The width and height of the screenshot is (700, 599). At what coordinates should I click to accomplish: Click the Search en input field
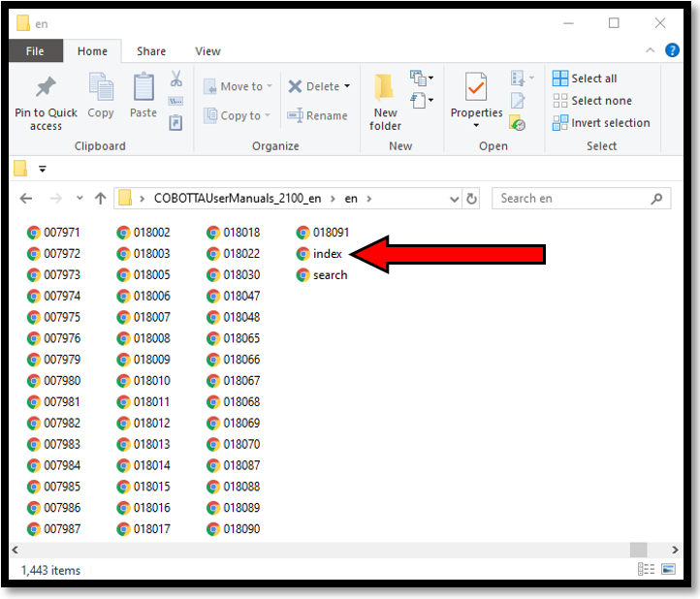pos(581,199)
